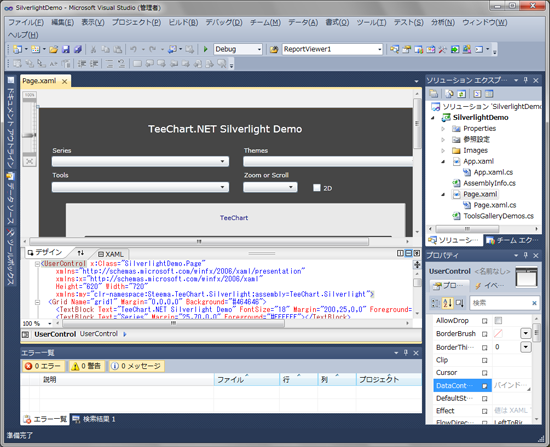Screen dimensions: 550x447
Task: Click the Open File folder icon
Action: [x=54, y=49]
